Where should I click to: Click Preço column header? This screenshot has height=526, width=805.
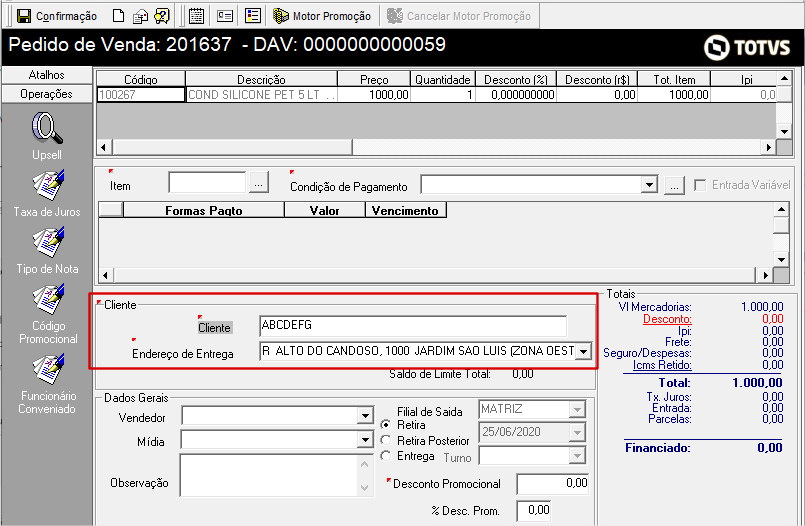[374, 80]
